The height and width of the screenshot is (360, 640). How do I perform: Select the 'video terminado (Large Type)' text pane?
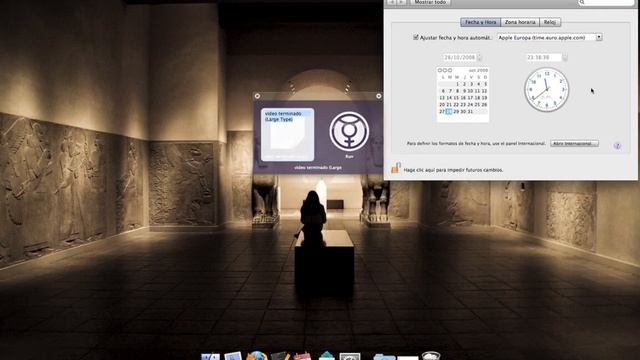click(287, 135)
